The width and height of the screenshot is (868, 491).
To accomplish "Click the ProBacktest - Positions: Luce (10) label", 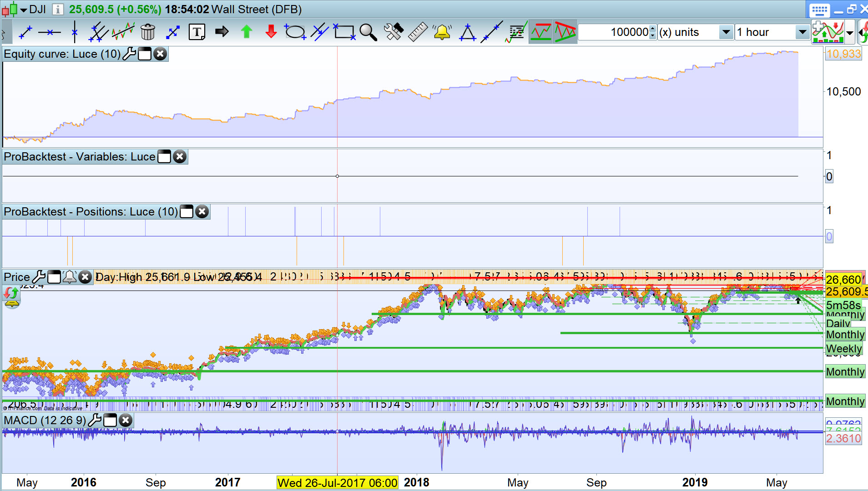I will coord(91,211).
